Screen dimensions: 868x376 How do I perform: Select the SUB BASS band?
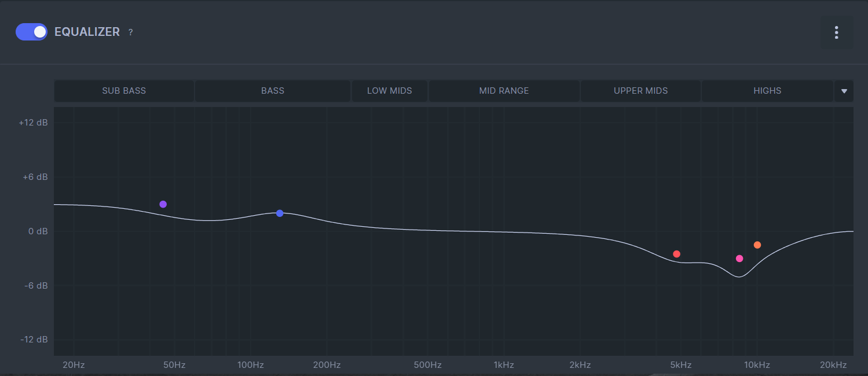(124, 91)
